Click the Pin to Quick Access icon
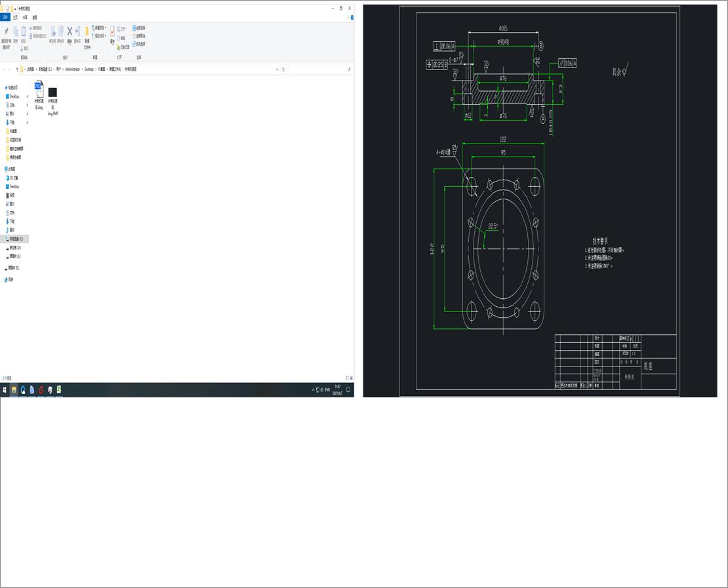The image size is (728, 588). [x=8, y=33]
